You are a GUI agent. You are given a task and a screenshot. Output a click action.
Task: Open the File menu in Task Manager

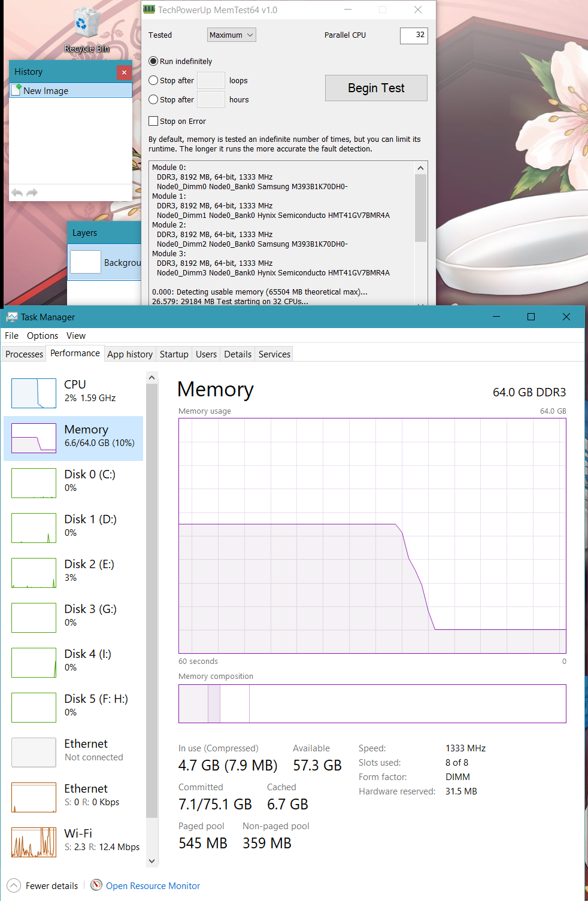(11, 336)
